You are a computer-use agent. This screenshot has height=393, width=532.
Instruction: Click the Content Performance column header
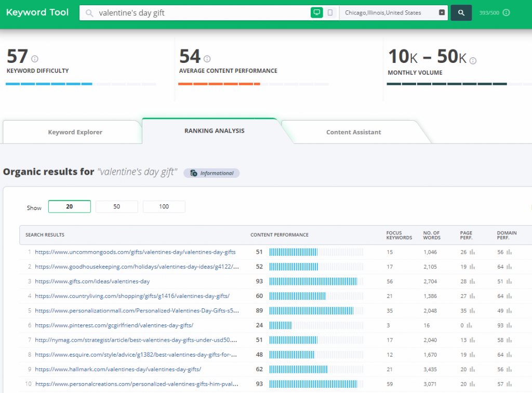coord(280,235)
